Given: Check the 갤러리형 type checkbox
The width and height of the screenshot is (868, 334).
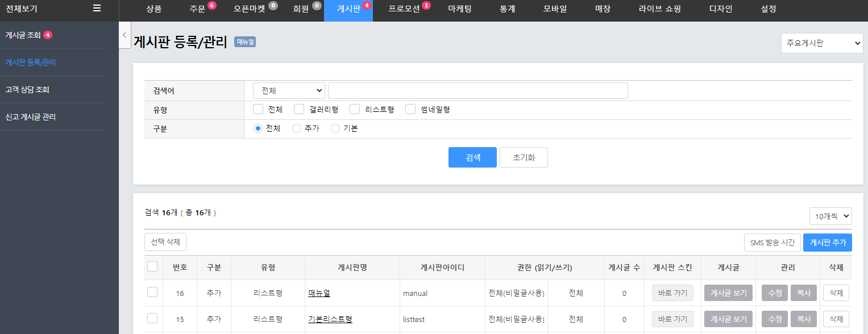Looking at the screenshot, I should [299, 110].
